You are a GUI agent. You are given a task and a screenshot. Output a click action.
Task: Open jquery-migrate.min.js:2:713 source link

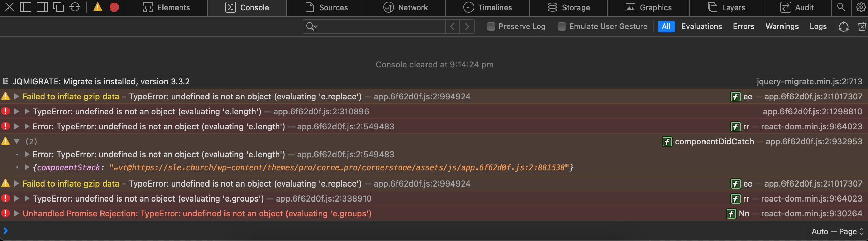[x=809, y=82]
